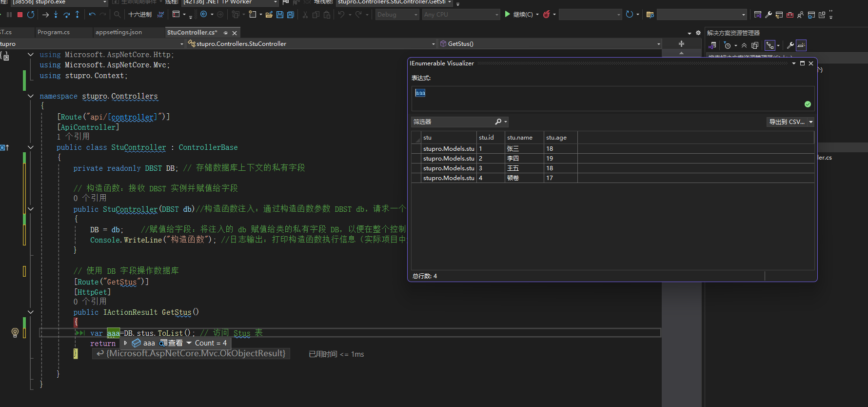Click the Hot Reload flame icon
This screenshot has width=868, height=407.
point(547,15)
